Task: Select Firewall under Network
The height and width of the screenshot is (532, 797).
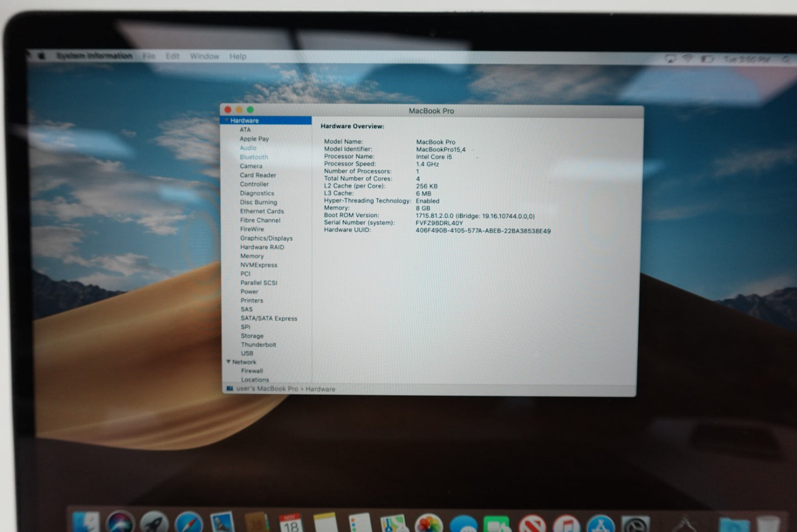Action: [252, 371]
